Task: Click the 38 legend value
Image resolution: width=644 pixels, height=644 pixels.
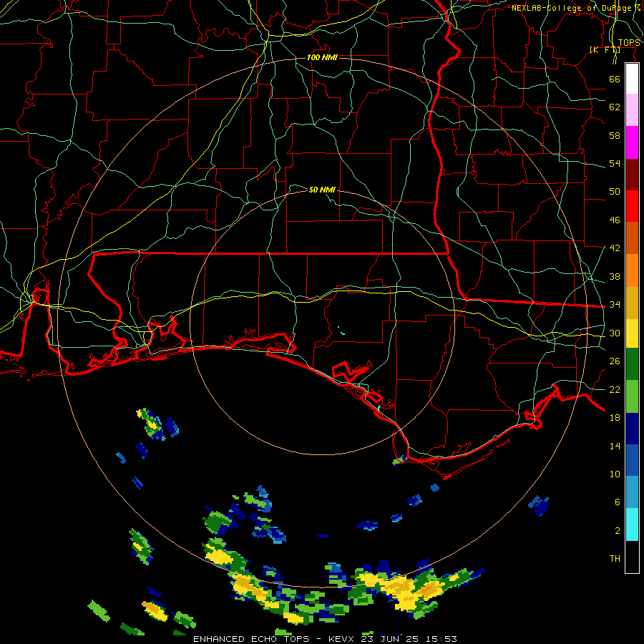Action: (x=615, y=276)
